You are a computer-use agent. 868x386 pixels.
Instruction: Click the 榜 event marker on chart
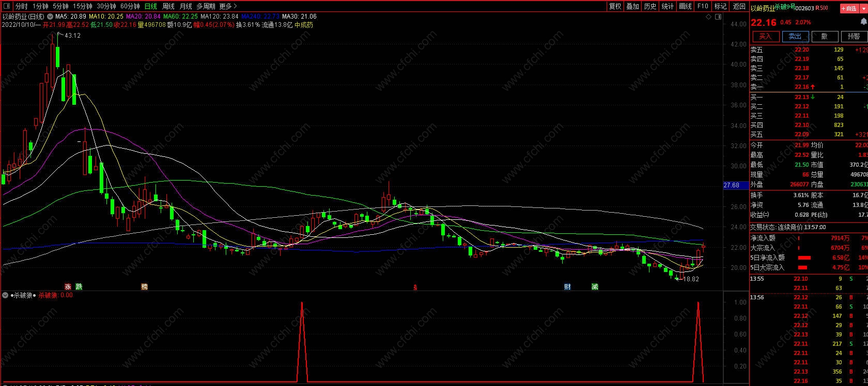[x=144, y=286]
